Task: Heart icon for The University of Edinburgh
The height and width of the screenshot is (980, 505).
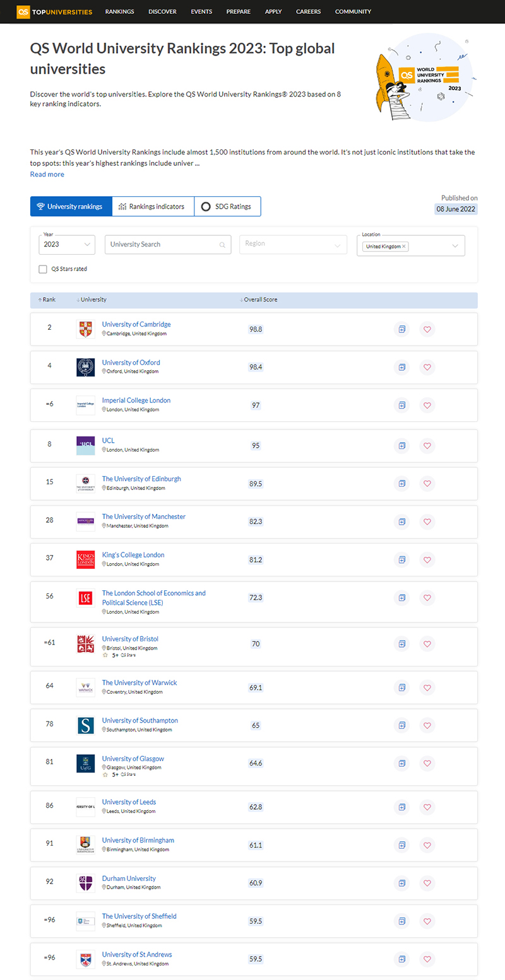Action: (x=427, y=484)
